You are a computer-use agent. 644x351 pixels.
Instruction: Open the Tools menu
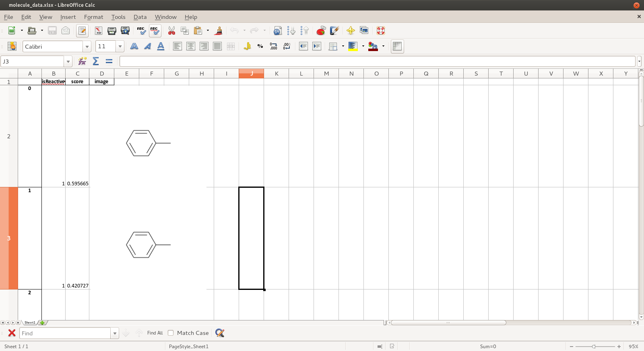pyautogui.click(x=118, y=17)
